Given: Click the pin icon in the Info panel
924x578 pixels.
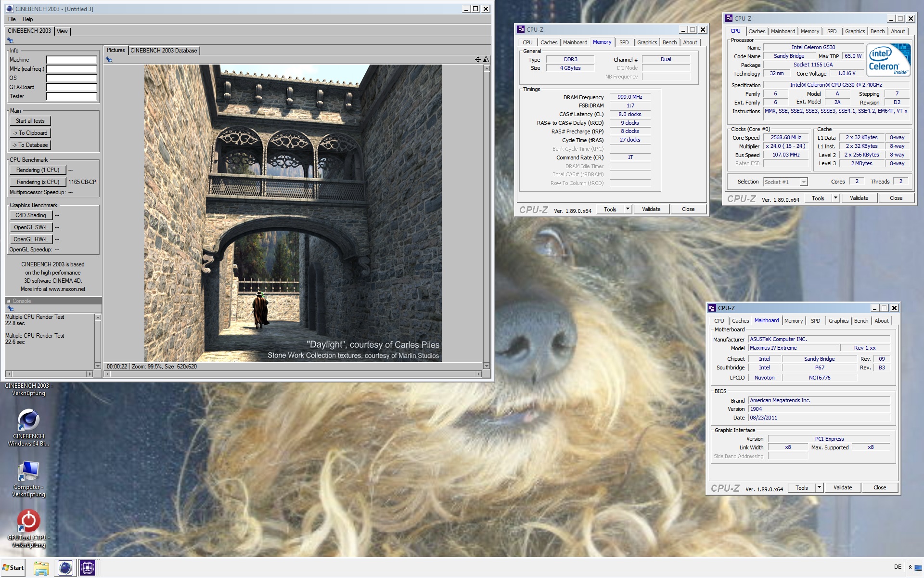Looking at the screenshot, I should [10, 40].
